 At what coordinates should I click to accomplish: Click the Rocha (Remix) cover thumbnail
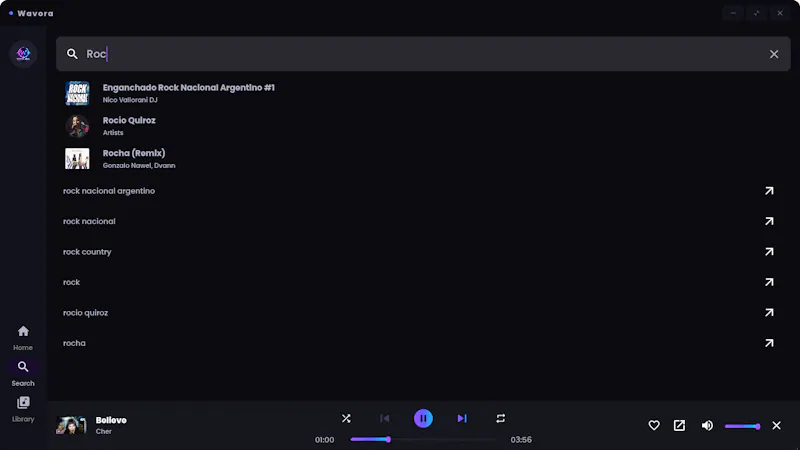point(77,159)
